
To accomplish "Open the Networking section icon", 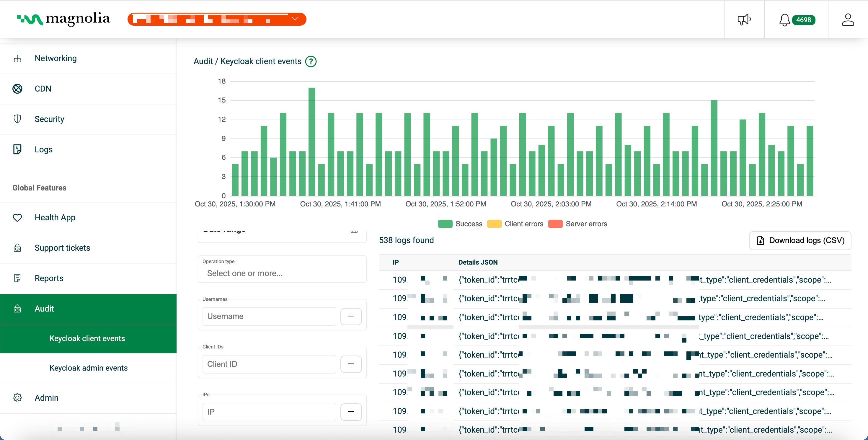I will 17,58.
